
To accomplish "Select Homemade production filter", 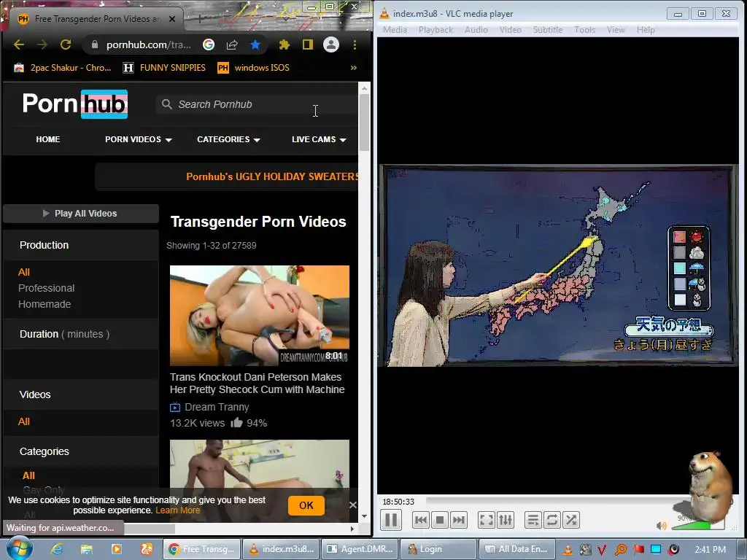I will pos(44,304).
